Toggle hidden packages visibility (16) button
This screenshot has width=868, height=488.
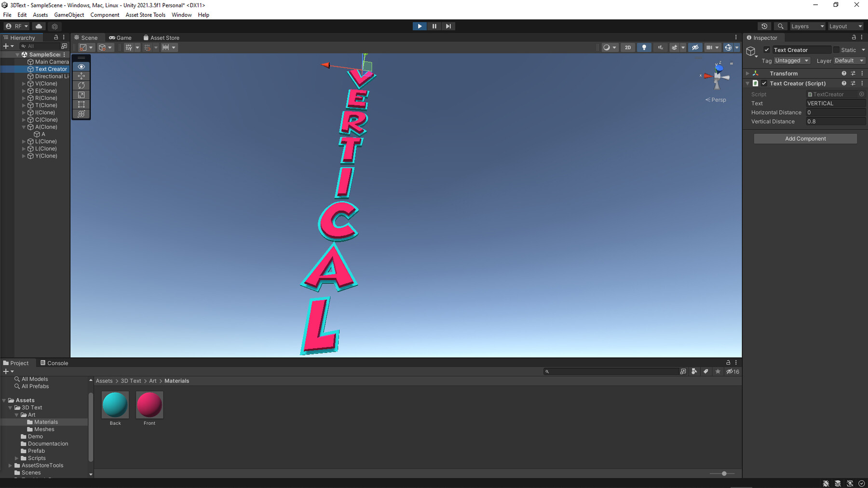733,371
